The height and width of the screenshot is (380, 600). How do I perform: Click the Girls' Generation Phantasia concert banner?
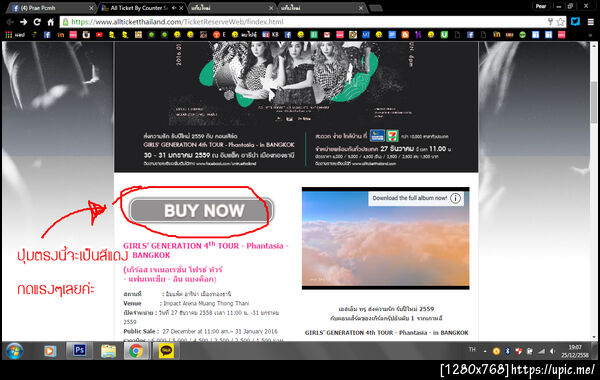point(296,107)
